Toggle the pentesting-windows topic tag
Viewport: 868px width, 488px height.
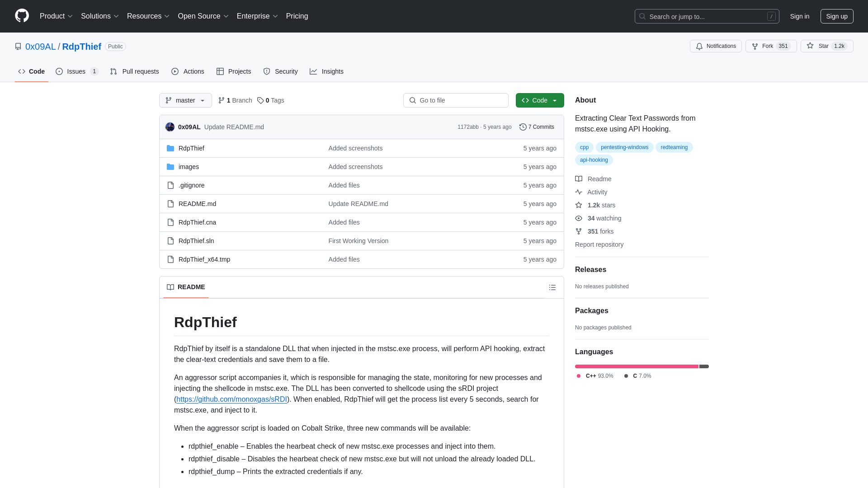(x=624, y=147)
